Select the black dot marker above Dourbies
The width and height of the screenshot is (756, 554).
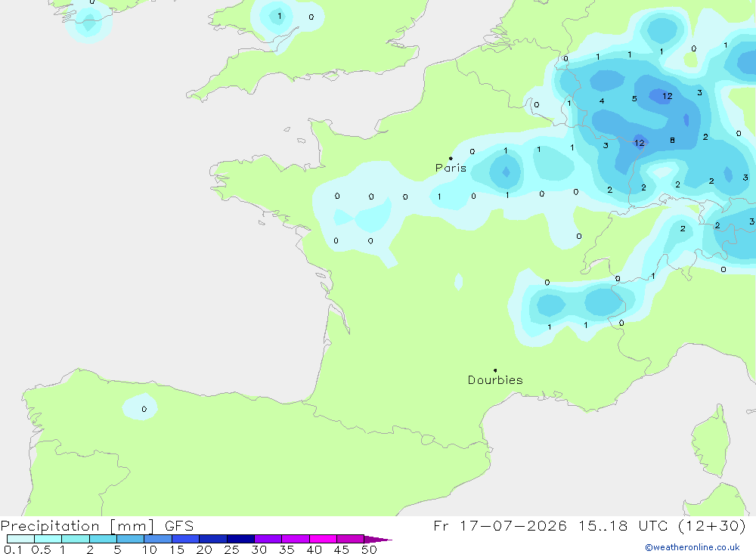495,370
